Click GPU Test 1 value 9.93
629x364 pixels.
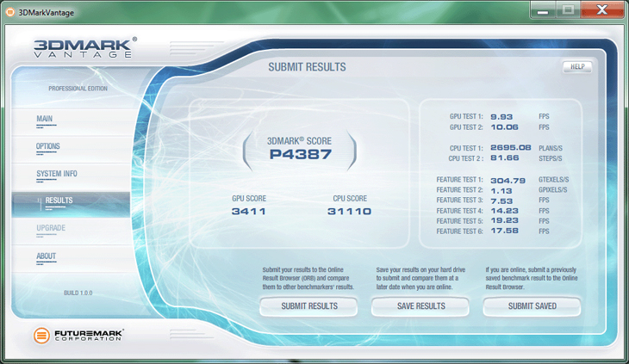[501, 117]
